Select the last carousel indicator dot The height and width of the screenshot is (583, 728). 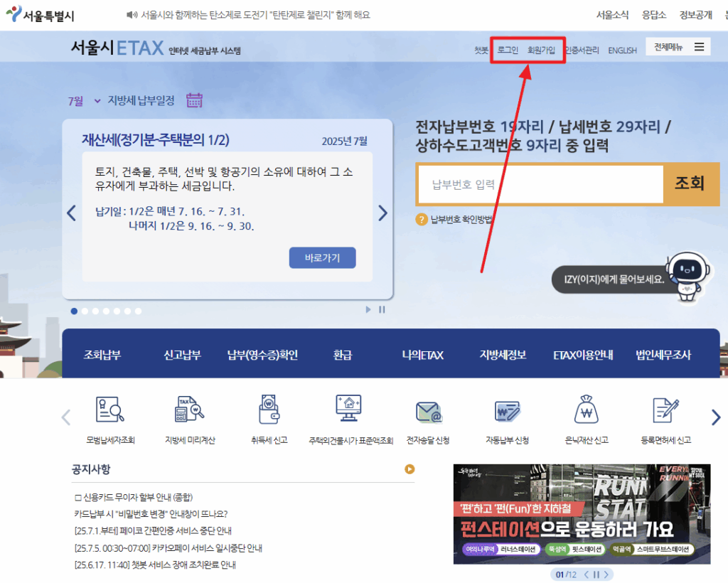point(139,311)
